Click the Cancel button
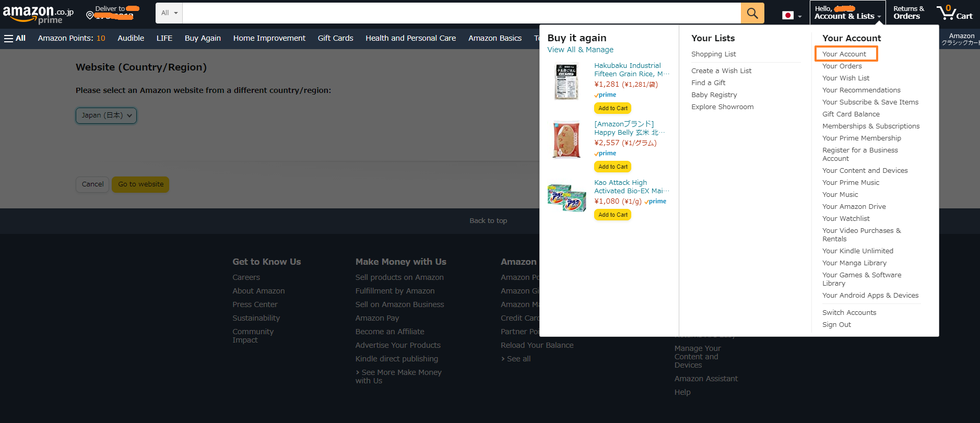The height and width of the screenshot is (423, 980). coord(92,184)
